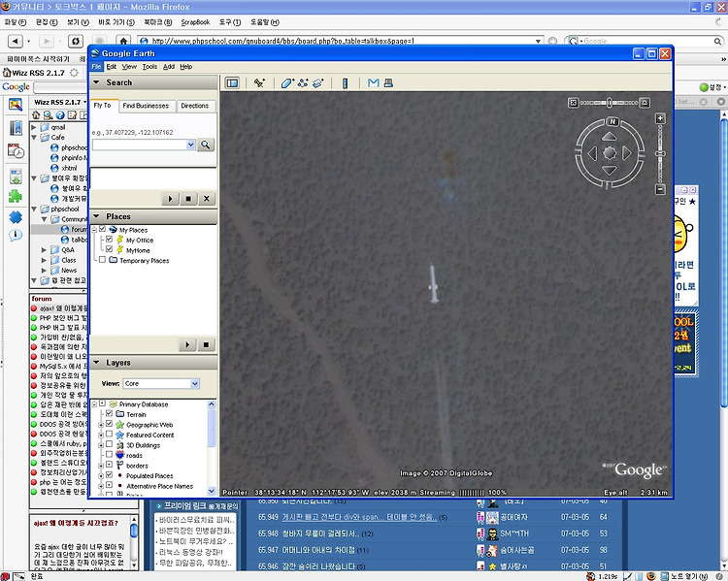Open Google Earth File menu
The height and width of the screenshot is (581, 728).
pyautogui.click(x=96, y=67)
